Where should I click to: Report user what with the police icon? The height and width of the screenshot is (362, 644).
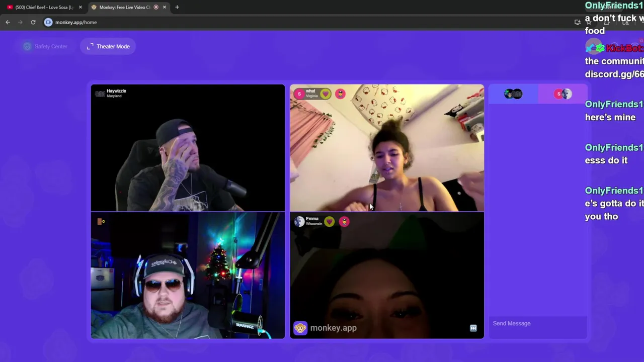[x=340, y=94]
